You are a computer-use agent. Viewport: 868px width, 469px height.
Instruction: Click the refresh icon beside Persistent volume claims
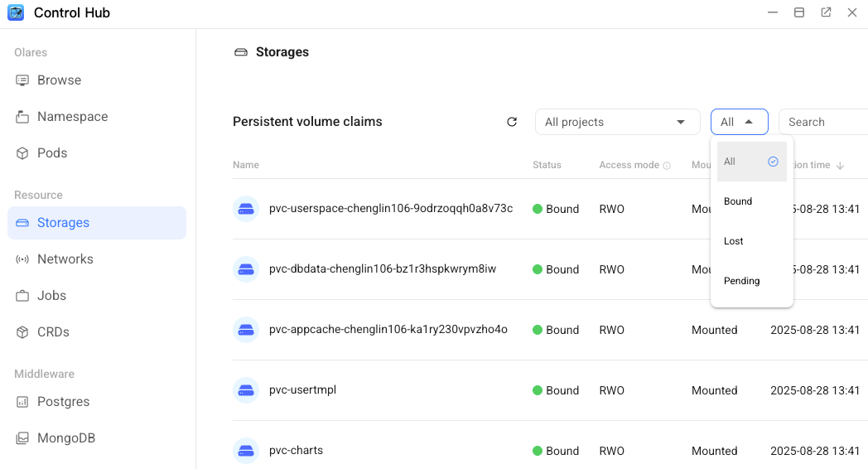(512, 122)
